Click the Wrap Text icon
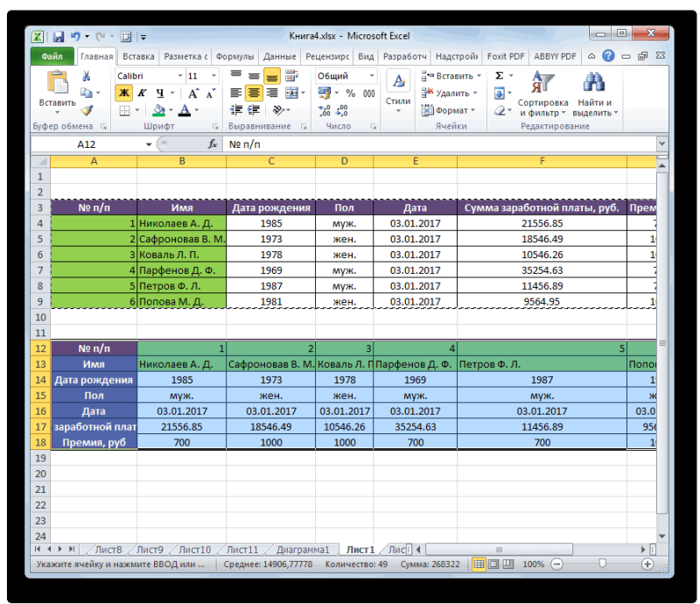Image resolution: width=700 pixels, height=604 pixels. tap(291, 75)
